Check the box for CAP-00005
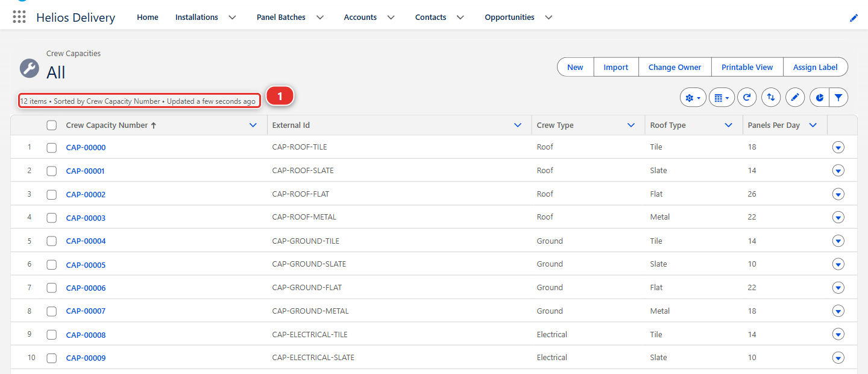 pos(52,265)
